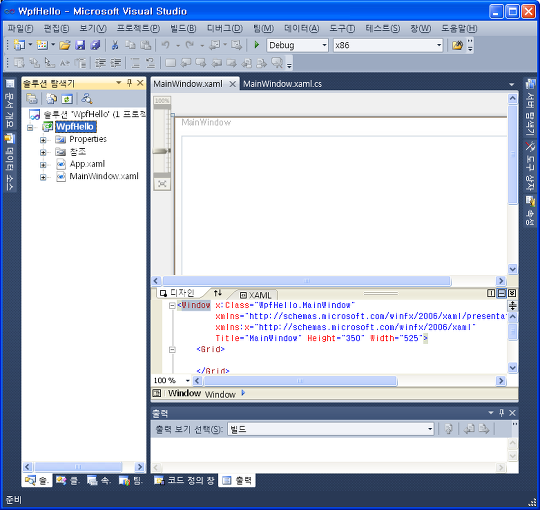Viewport: 540px width, 510px height.
Task: Click the Increase Indent toolbar icon
Action: [x=116, y=63]
